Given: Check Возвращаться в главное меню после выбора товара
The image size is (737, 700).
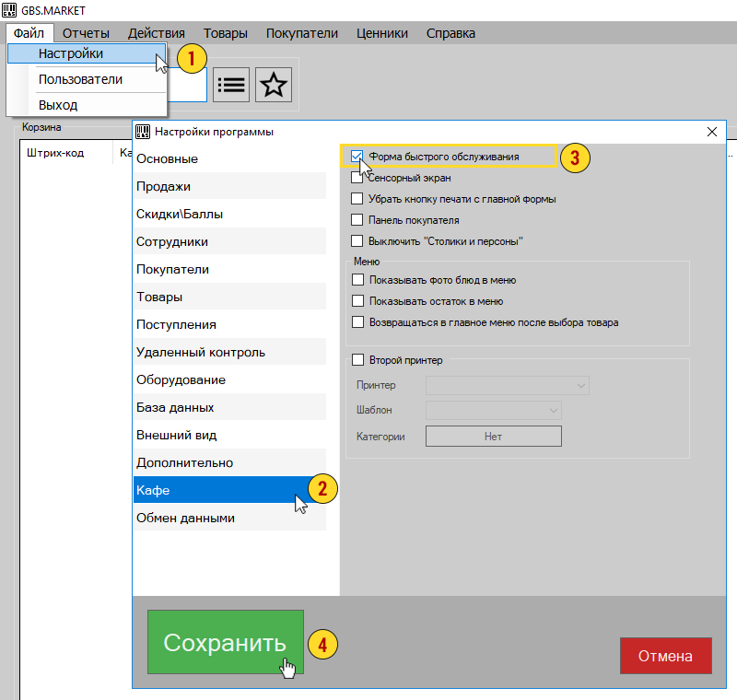Looking at the screenshot, I should [357, 322].
